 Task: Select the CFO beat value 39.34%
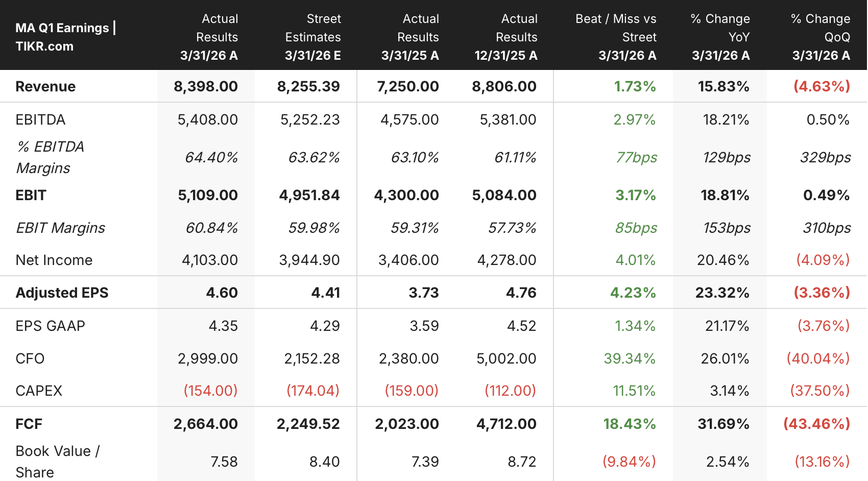point(630,358)
